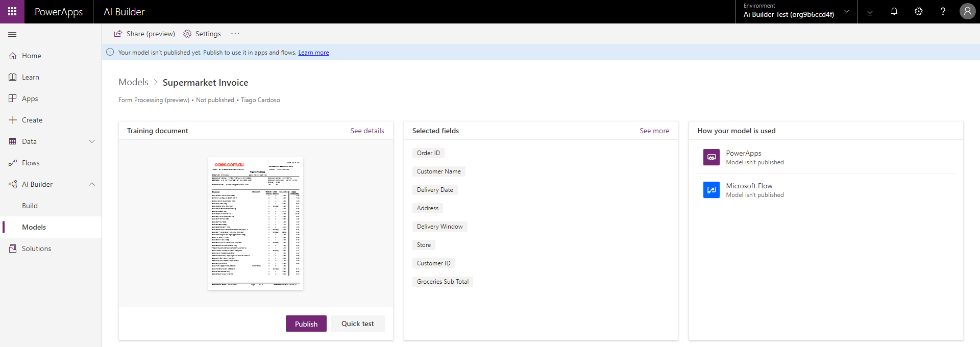
Task: Go to Solutions in sidebar
Action: [x=36, y=249]
